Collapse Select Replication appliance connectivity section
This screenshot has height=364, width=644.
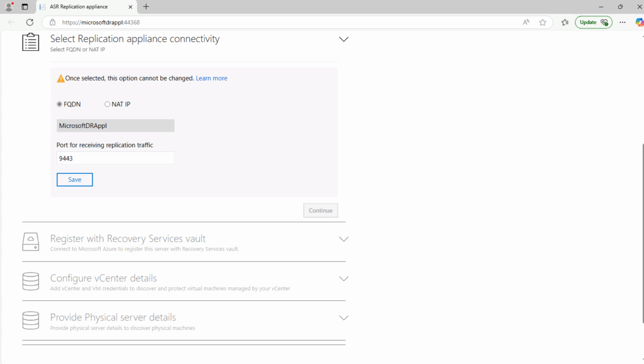[344, 40]
